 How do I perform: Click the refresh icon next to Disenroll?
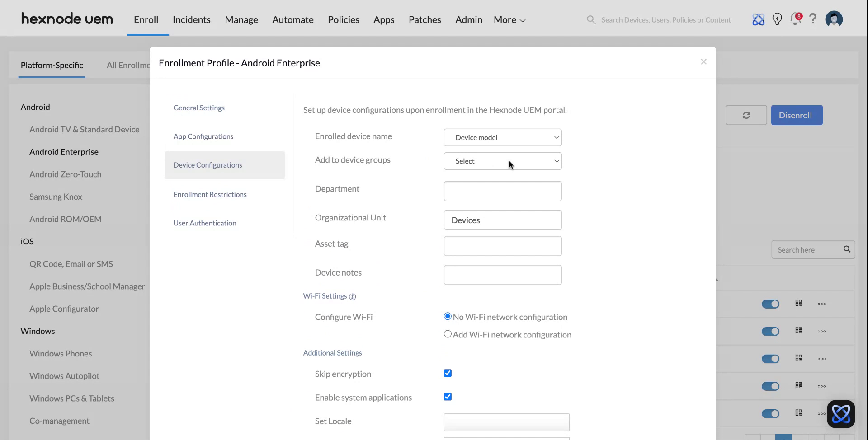click(x=746, y=115)
